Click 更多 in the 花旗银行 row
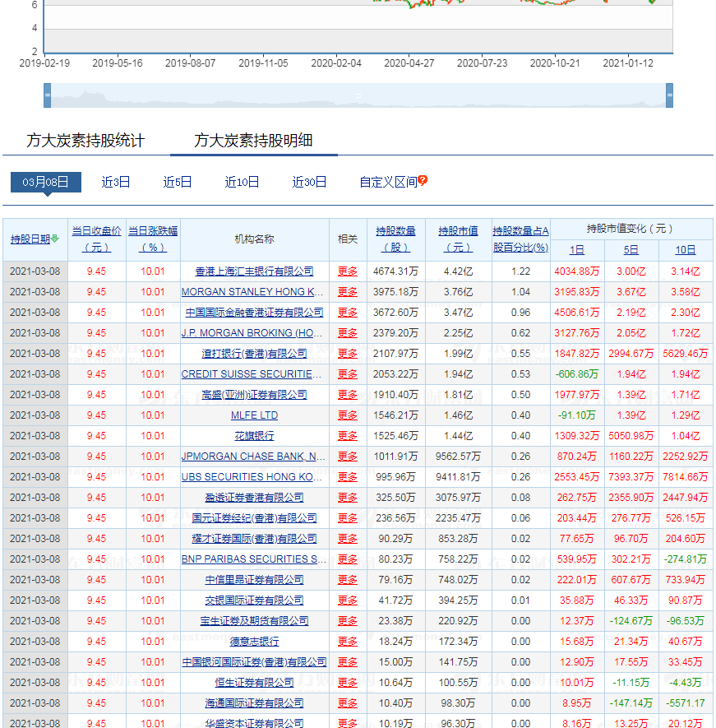The image size is (716, 728). [x=348, y=435]
